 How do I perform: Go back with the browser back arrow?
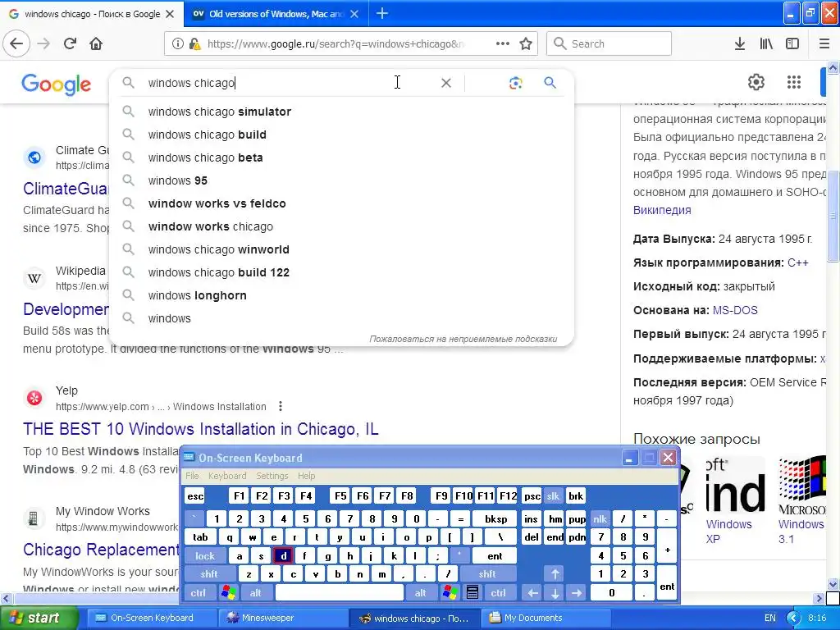16,43
